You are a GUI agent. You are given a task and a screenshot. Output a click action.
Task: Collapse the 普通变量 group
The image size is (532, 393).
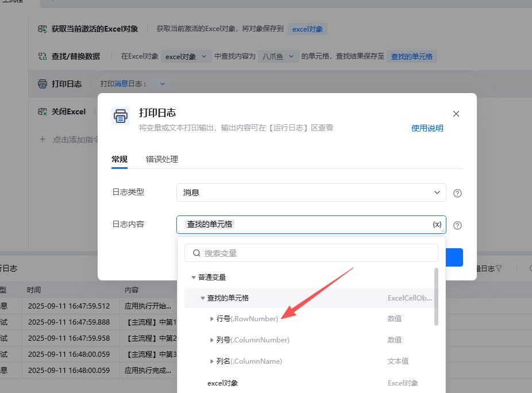pos(194,278)
